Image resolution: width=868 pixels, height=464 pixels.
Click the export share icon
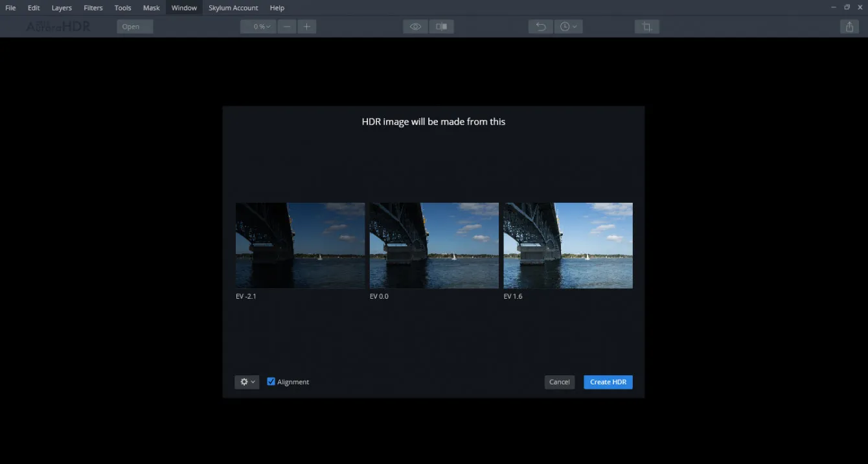[x=849, y=27]
